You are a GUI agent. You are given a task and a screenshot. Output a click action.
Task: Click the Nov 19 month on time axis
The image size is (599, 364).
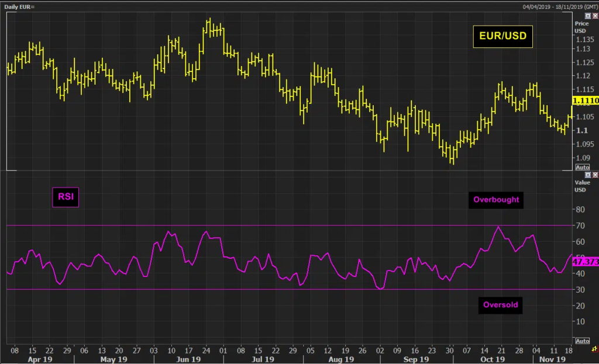pyautogui.click(x=552, y=359)
